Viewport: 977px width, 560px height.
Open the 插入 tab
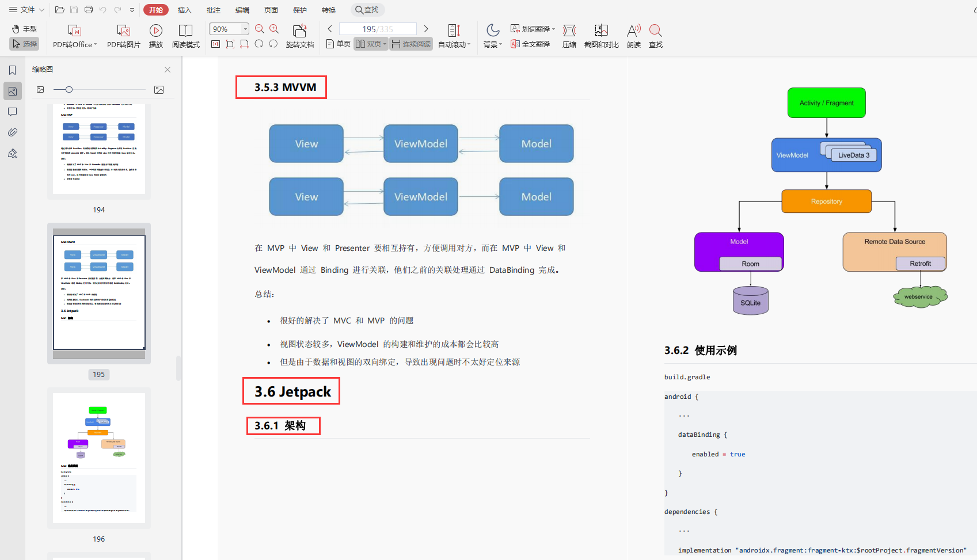point(184,10)
